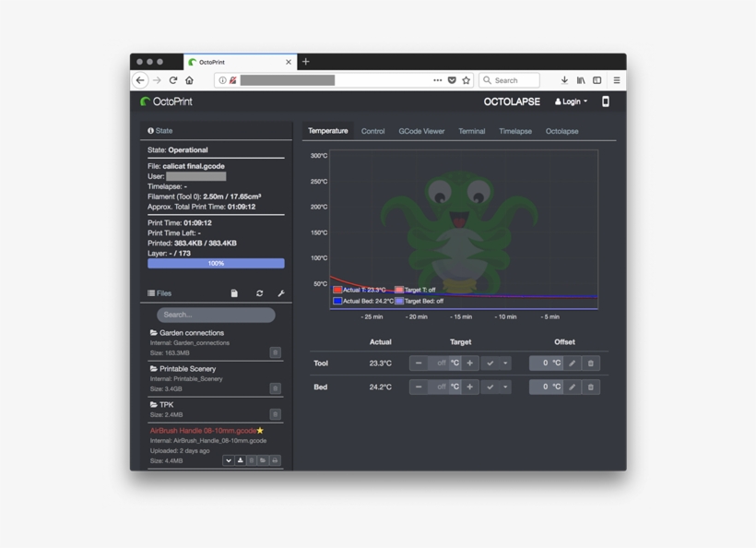Open the Octolapse tab
756x548 pixels.
561,131
